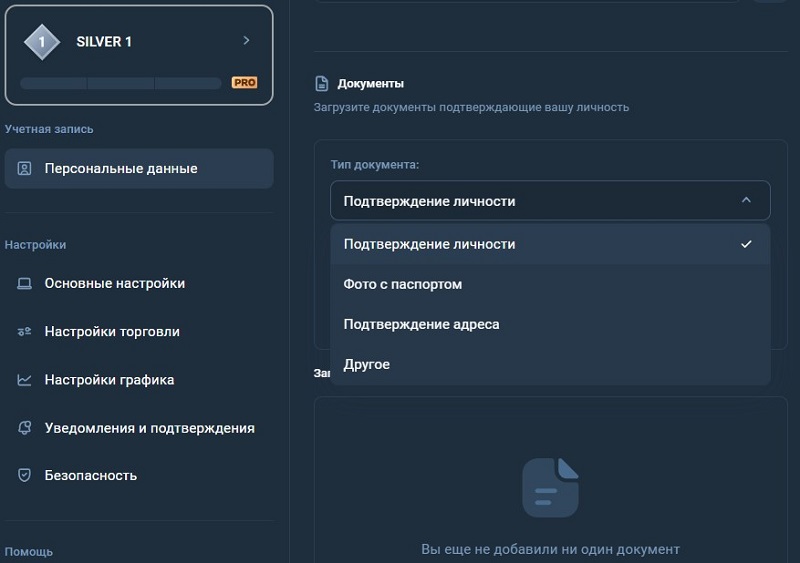Click the Настройки торговли sliders icon
800x563 pixels.
click(x=24, y=332)
